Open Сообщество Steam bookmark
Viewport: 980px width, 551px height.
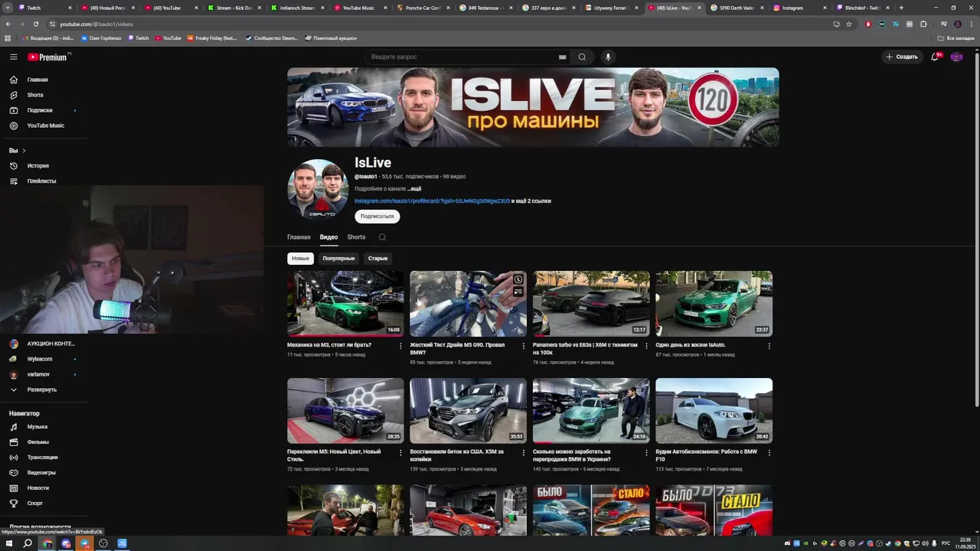[x=272, y=37]
